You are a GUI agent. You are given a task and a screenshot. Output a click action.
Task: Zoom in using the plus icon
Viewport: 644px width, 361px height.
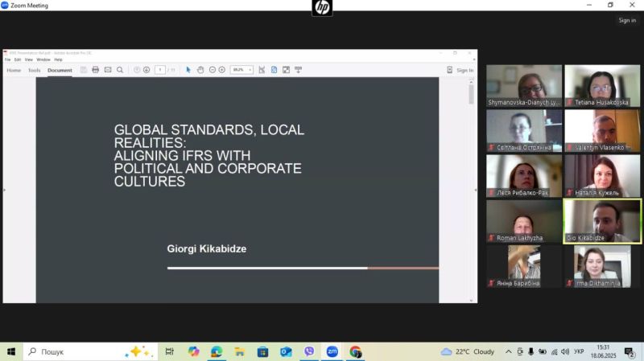pos(222,70)
